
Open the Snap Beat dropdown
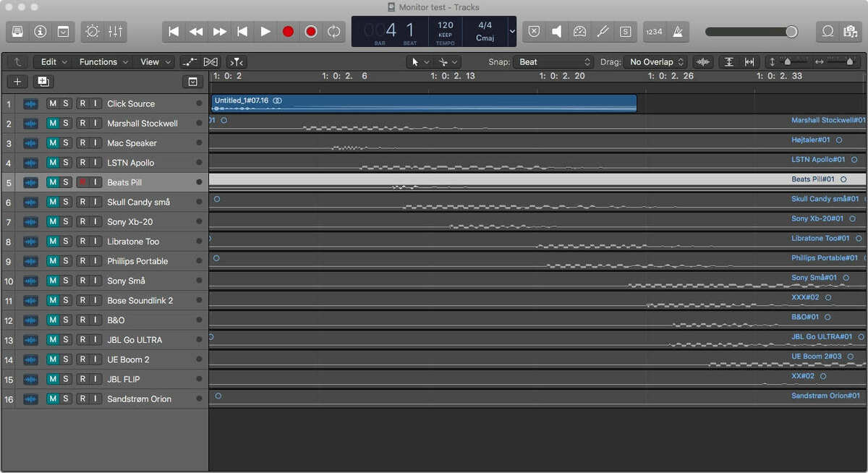(554, 62)
